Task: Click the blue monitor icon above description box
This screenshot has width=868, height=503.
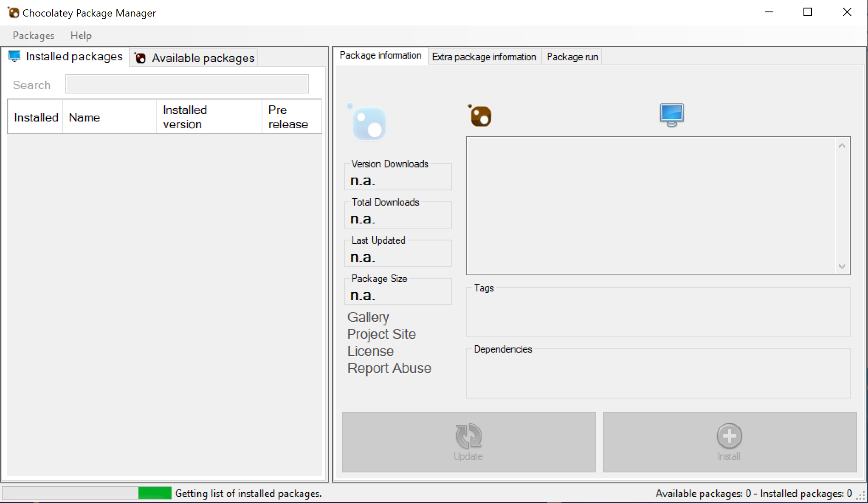Action: click(x=671, y=115)
